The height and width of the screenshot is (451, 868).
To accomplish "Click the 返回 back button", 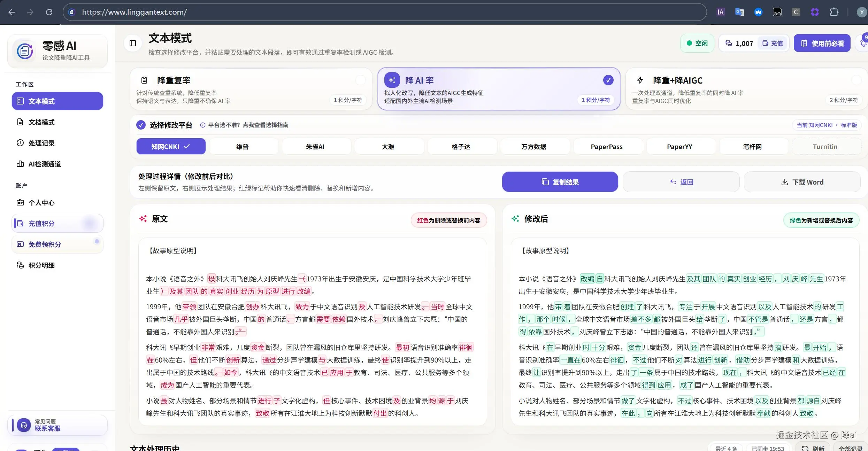I will pos(681,182).
